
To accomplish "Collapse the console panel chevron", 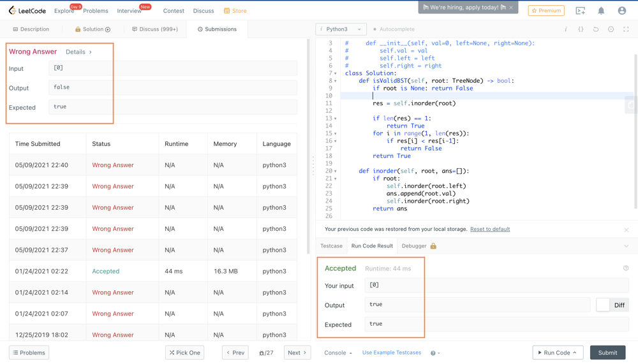I will [x=627, y=246].
